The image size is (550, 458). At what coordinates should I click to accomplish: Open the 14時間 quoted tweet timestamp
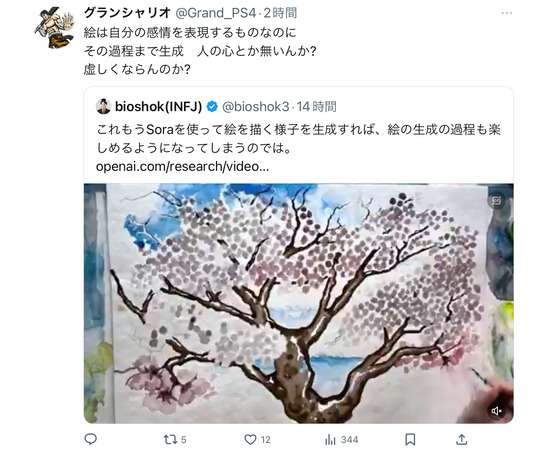tap(317, 106)
